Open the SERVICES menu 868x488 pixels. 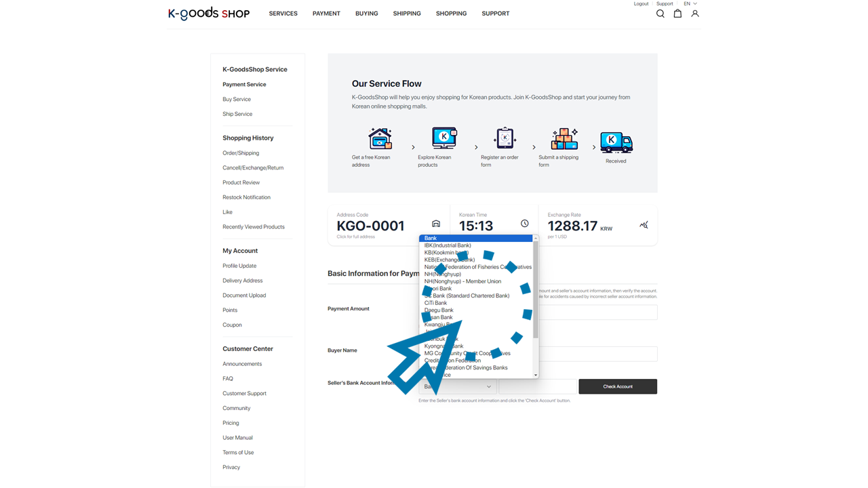pos(283,14)
